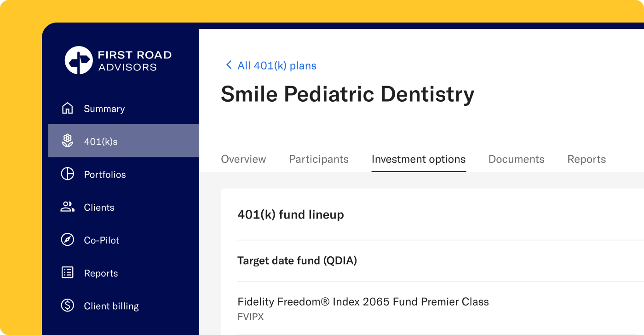Click the First Road Advisors signpost logo
The width and height of the screenshot is (644, 335).
coord(79,60)
